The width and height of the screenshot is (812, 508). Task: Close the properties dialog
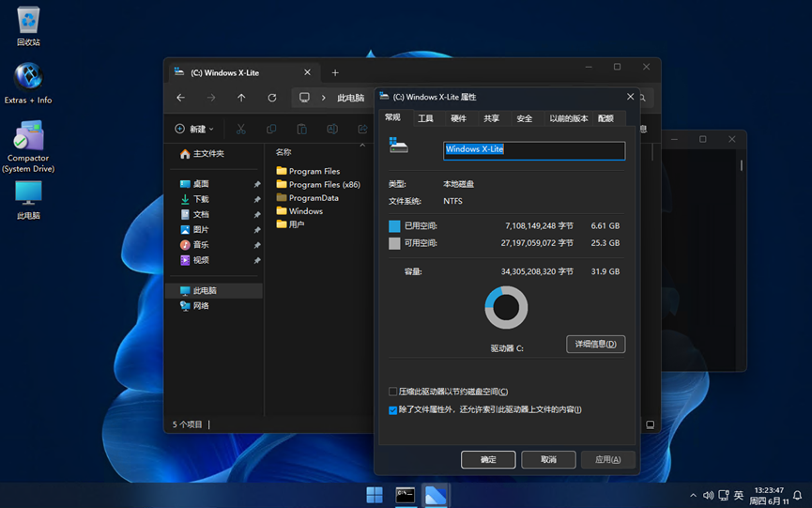(x=630, y=97)
